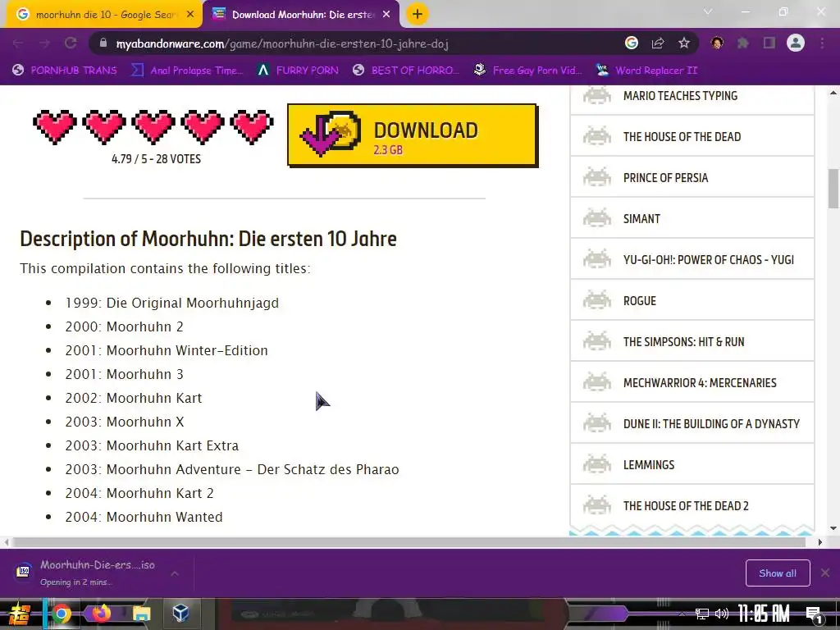The width and height of the screenshot is (840, 630).
Task: Click Show all downloads button
Action: click(x=778, y=573)
